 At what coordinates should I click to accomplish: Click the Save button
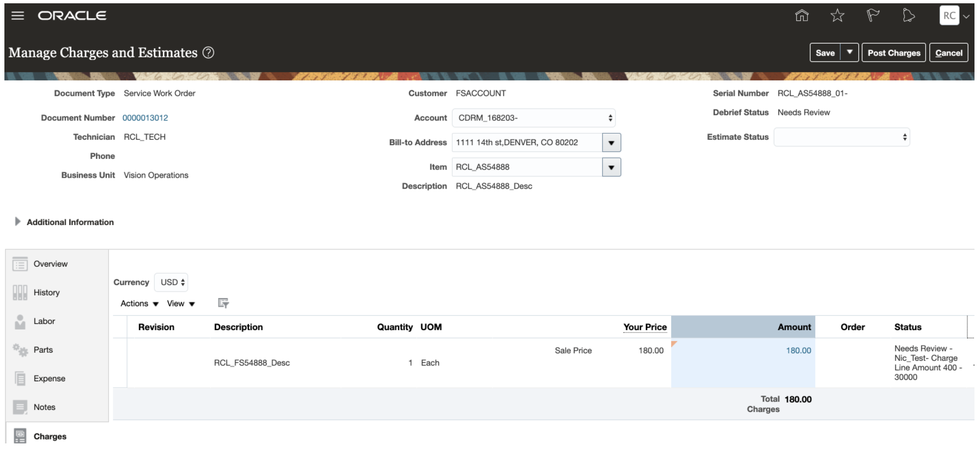[x=825, y=52]
